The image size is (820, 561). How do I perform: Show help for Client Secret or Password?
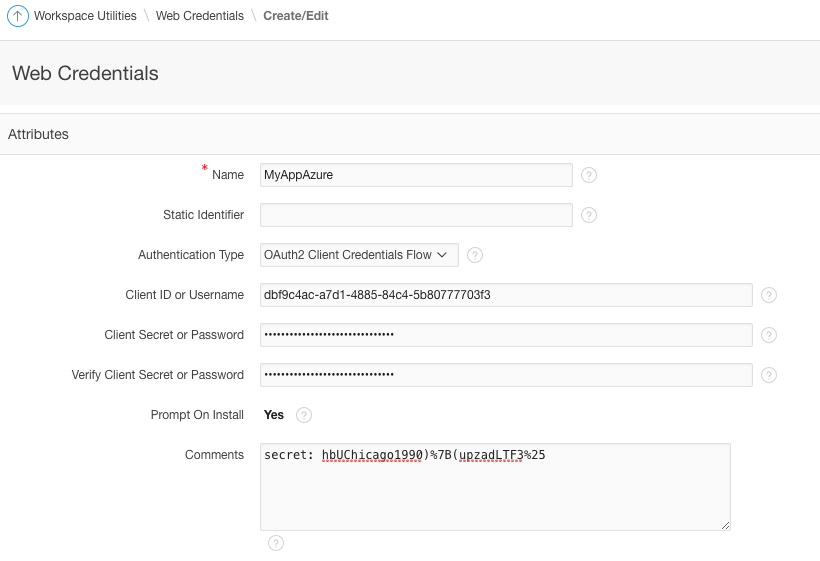coord(769,335)
